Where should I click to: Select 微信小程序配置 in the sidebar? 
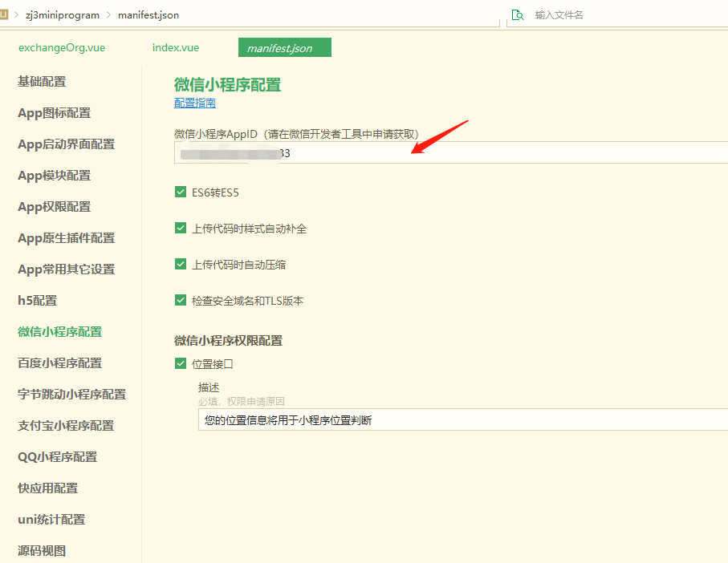[x=60, y=332]
